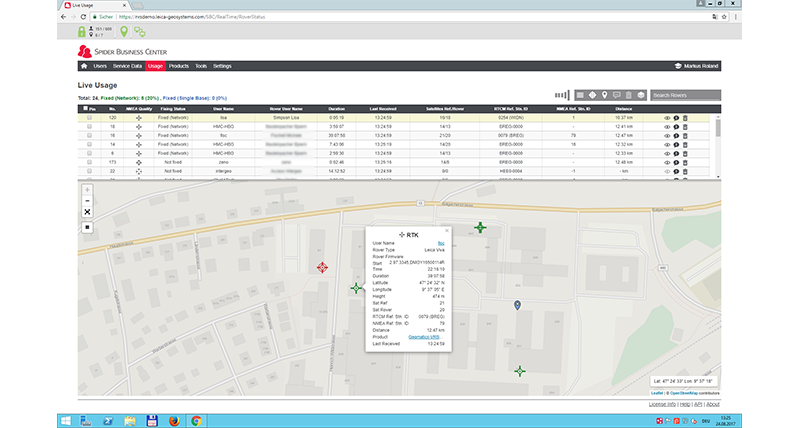Open the Products menu
800x428 pixels.
pyautogui.click(x=179, y=66)
